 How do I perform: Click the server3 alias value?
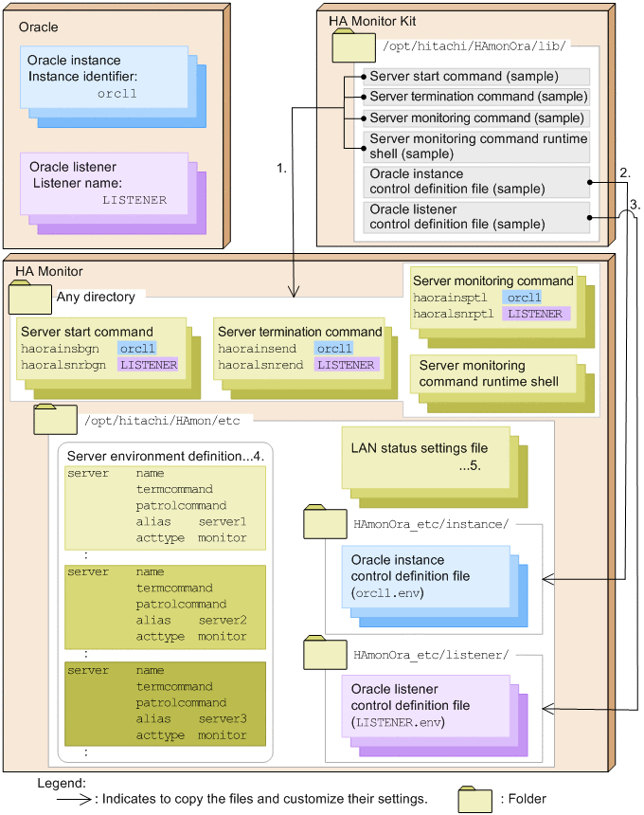pos(223,719)
